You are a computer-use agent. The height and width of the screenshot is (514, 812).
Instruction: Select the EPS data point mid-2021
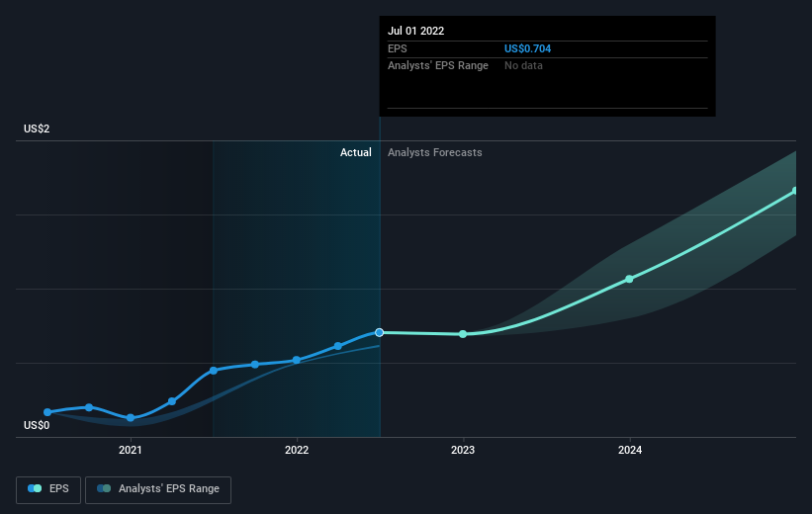click(x=214, y=371)
